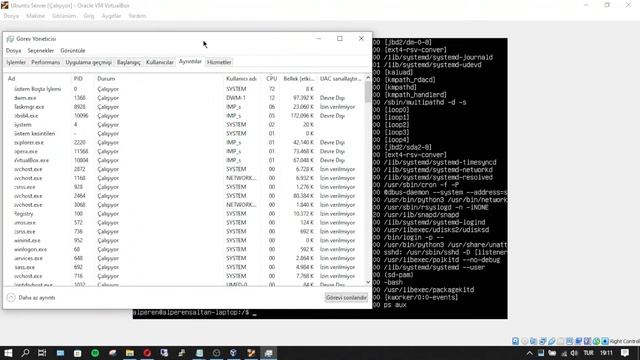Switch to the Hizmetler tab
The width and height of the screenshot is (640, 360).
tap(219, 62)
